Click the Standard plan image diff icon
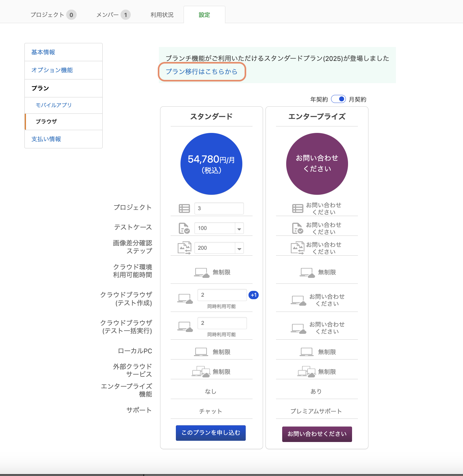This screenshot has width=463, height=476. [185, 248]
